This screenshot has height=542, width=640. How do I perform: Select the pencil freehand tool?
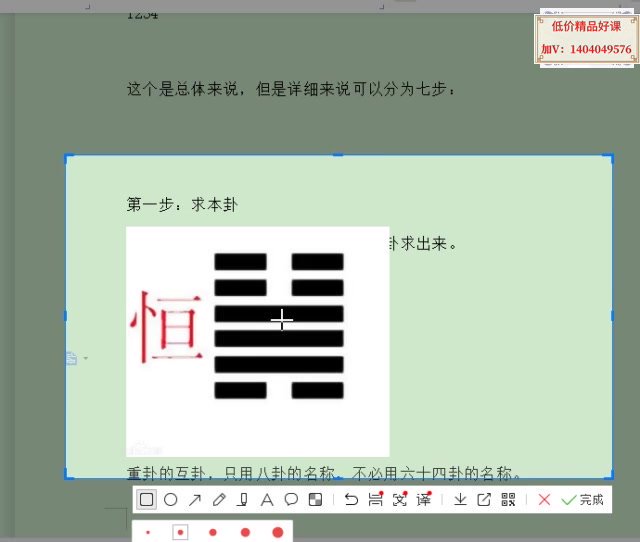(219, 500)
